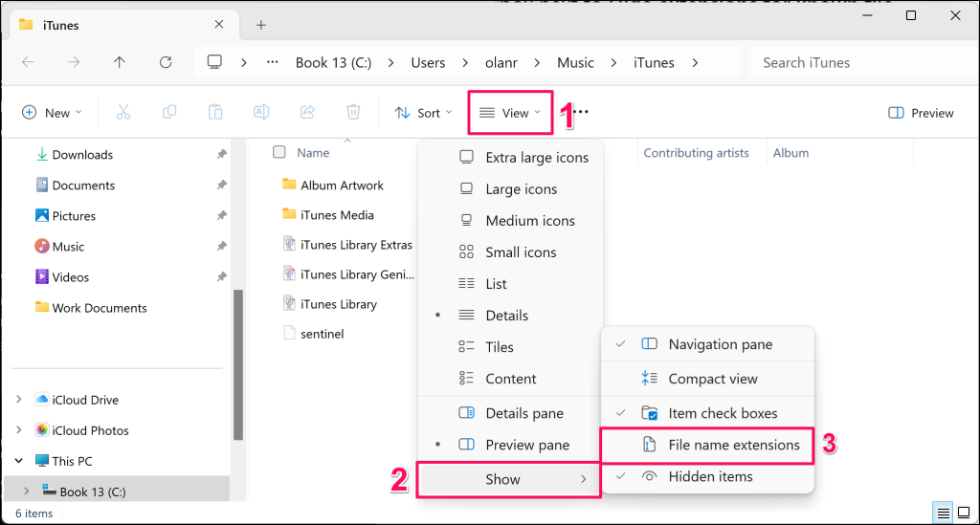Switch to details view in status bar

pyautogui.click(x=943, y=514)
